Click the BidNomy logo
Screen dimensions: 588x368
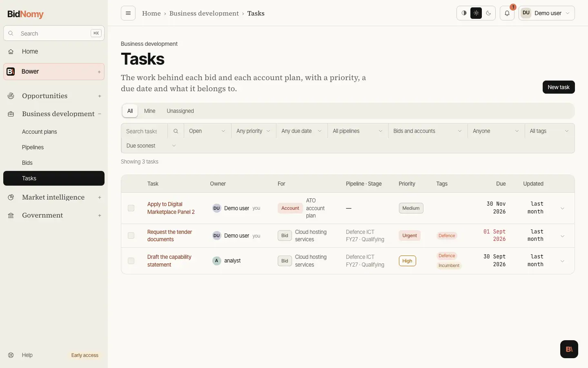25,14
